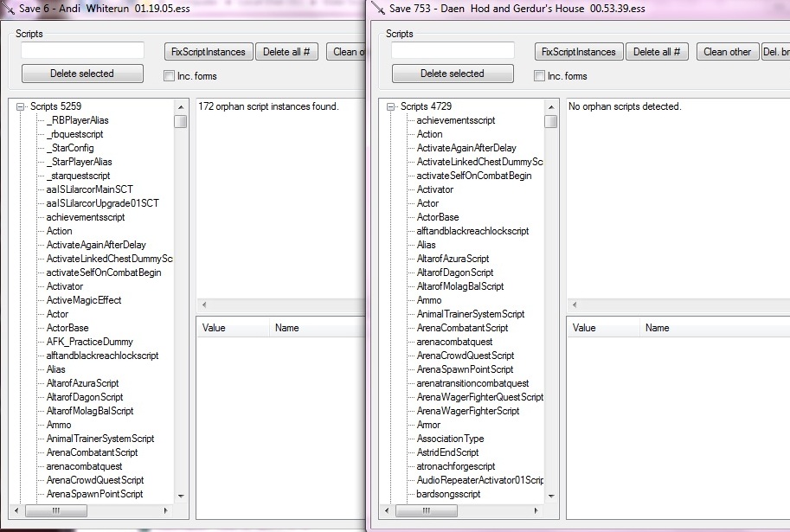Select the Armor script
790x532 pixels.
(429, 425)
